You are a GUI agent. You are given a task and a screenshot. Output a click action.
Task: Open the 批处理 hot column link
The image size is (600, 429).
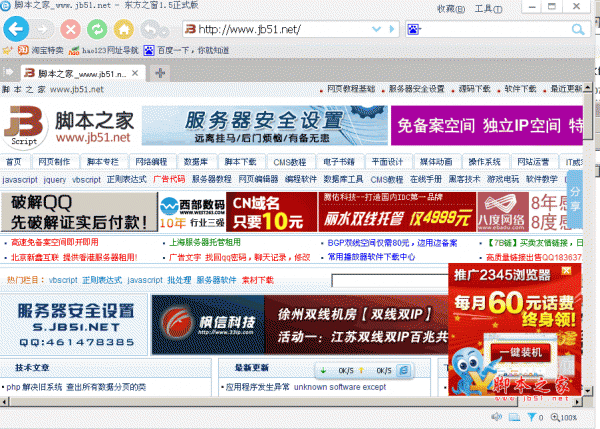click(179, 280)
